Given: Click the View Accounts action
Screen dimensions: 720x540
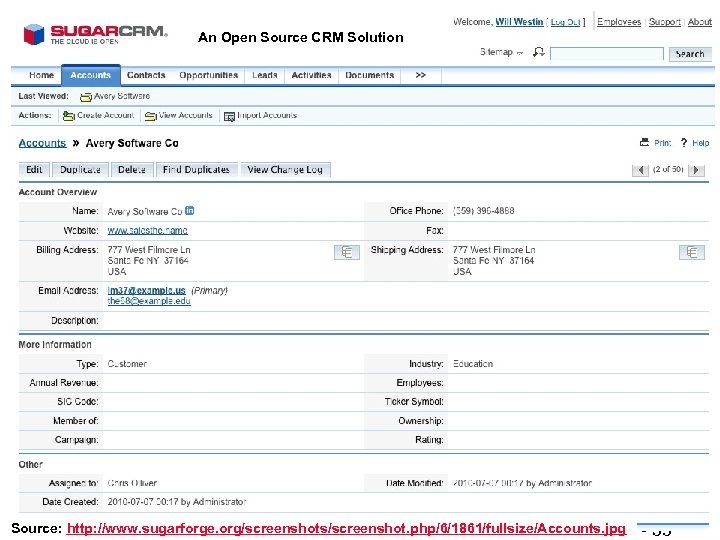Looking at the screenshot, I should (x=179, y=115).
